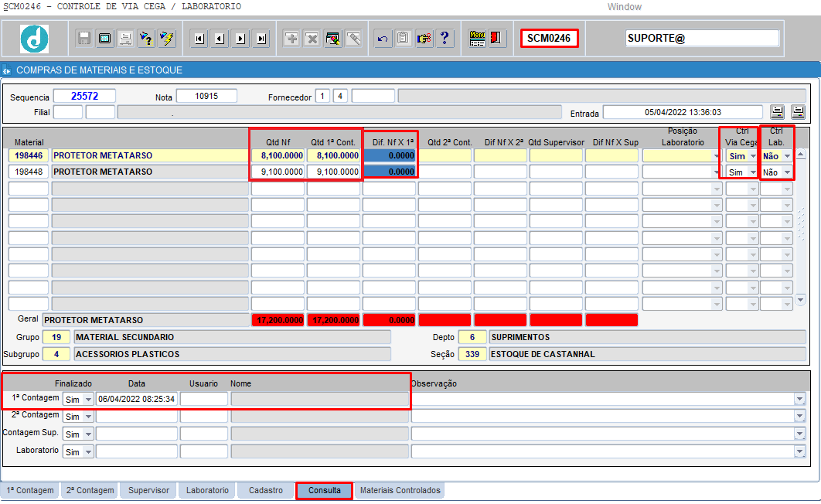Click the Sequencia field 25572
821x504 pixels.
pos(84,97)
